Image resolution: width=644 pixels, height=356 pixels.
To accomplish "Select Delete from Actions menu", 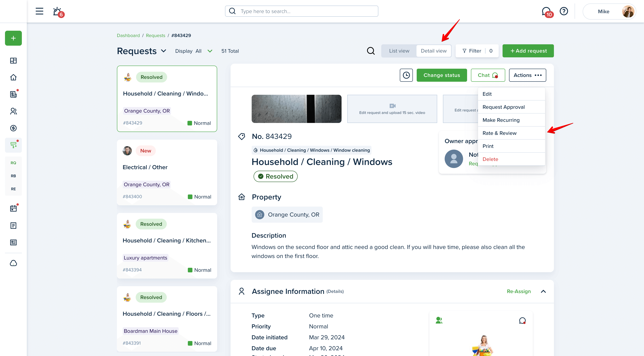I will pos(512,159).
